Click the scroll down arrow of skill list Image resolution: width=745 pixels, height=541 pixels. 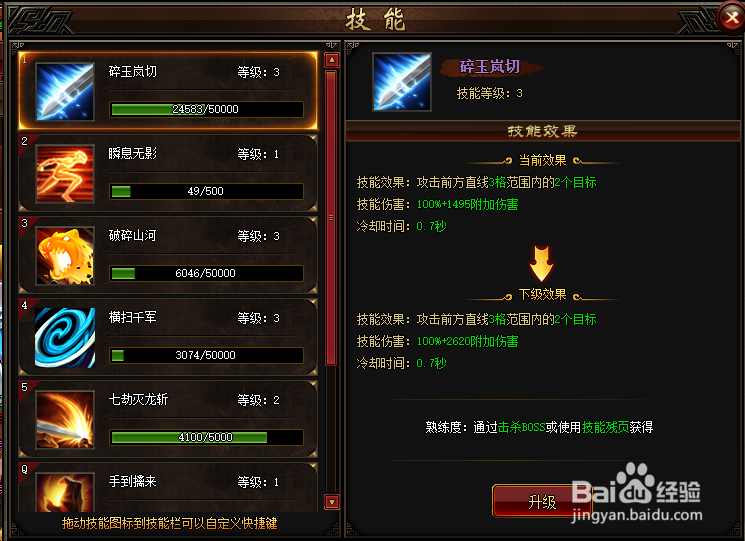pos(332,502)
